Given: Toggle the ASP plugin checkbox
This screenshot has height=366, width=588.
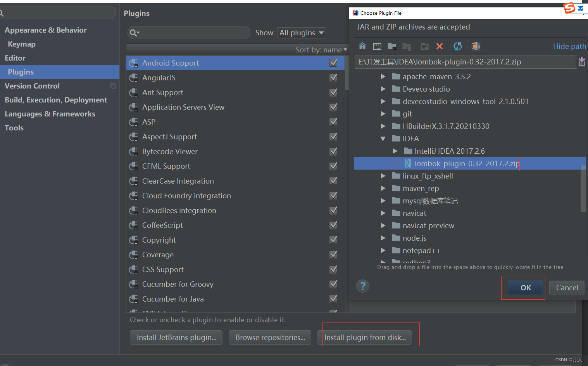Looking at the screenshot, I should coord(333,122).
